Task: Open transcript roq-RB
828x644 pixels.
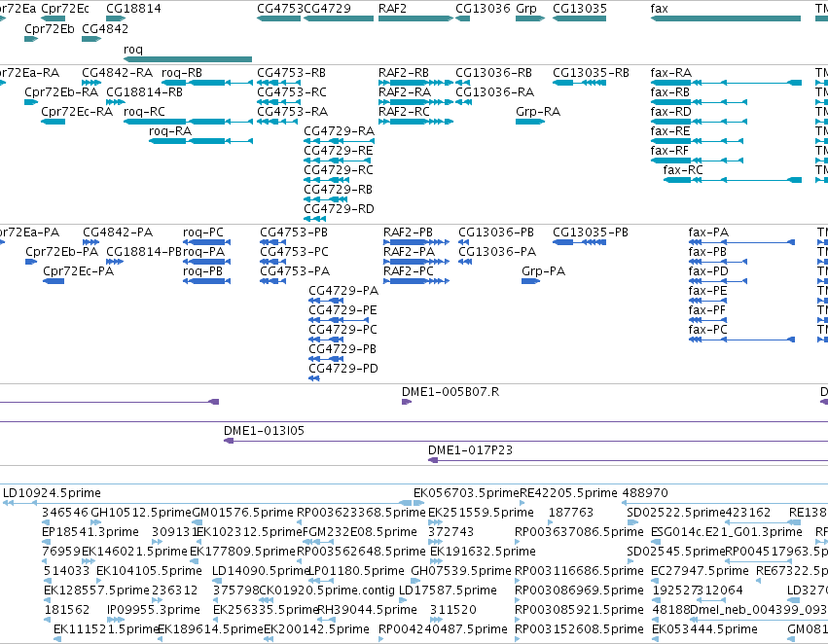Action: (x=182, y=73)
